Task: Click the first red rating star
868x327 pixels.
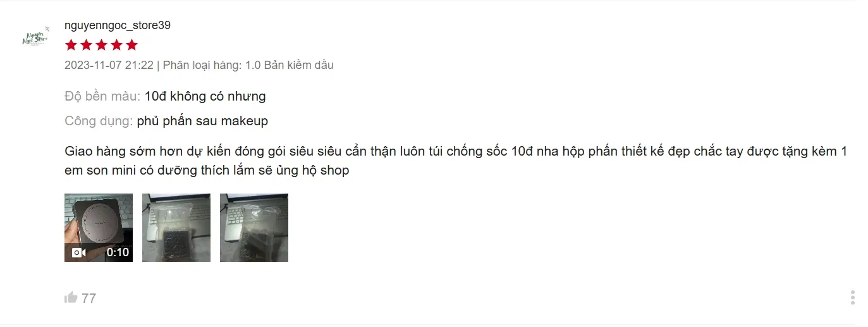Action: pos(71,45)
